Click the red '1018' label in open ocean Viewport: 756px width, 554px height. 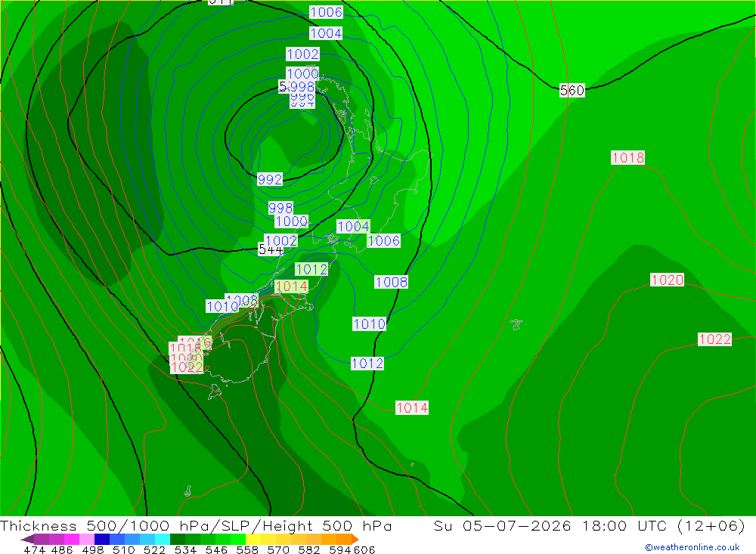pos(627,158)
